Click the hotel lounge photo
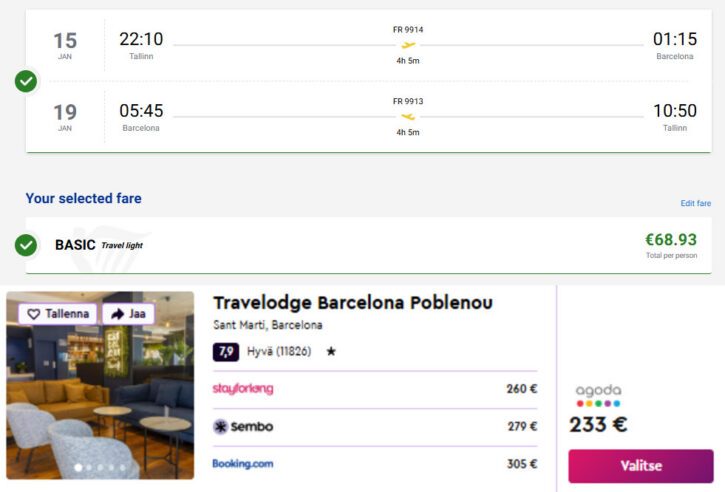Viewport: 725px width, 492px height. [x=100, y=400]
